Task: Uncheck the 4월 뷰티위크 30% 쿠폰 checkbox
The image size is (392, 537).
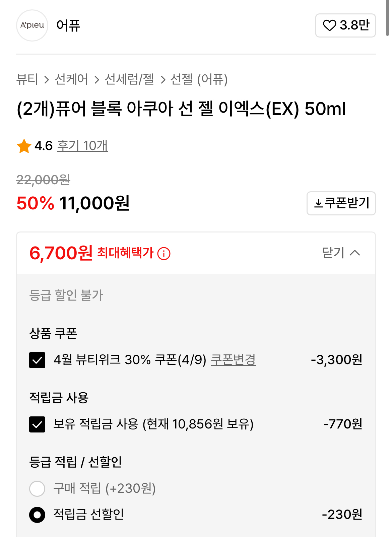Action: coord(37,360)
